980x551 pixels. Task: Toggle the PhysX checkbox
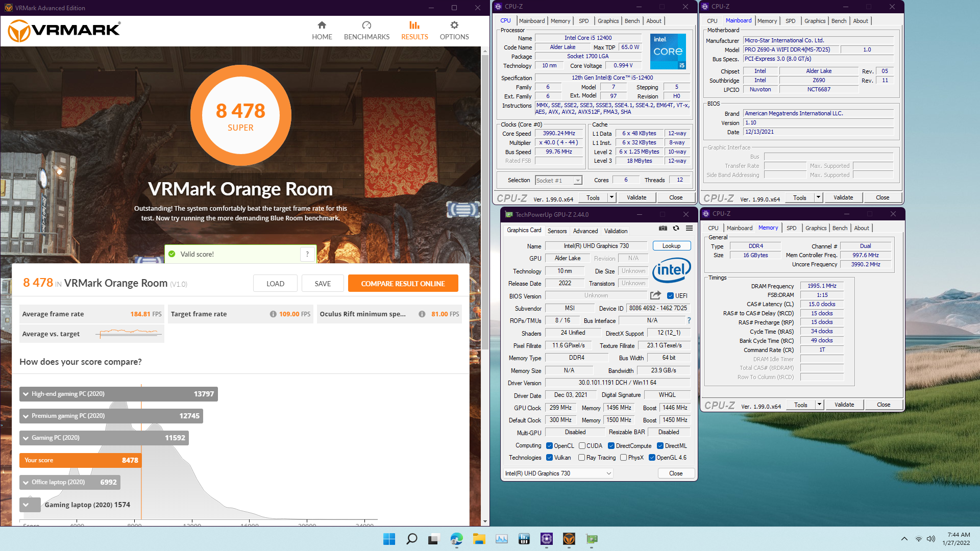pyautogui.click(x=623, y=458)
